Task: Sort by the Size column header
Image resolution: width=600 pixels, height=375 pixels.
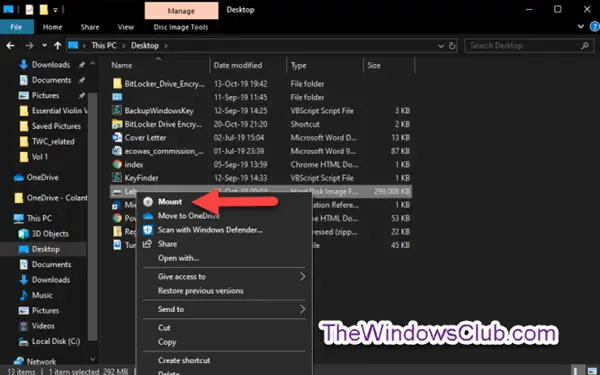Action: [374, 65]
